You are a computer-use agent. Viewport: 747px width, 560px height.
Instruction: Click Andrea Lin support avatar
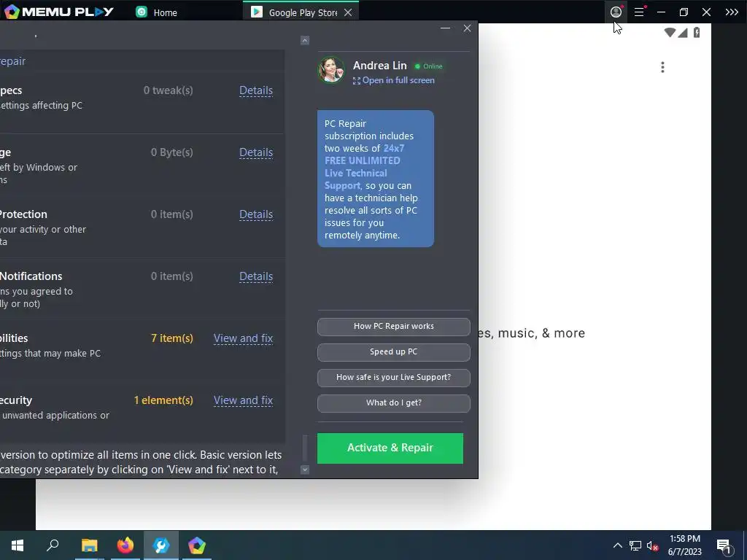click(331, 70)
